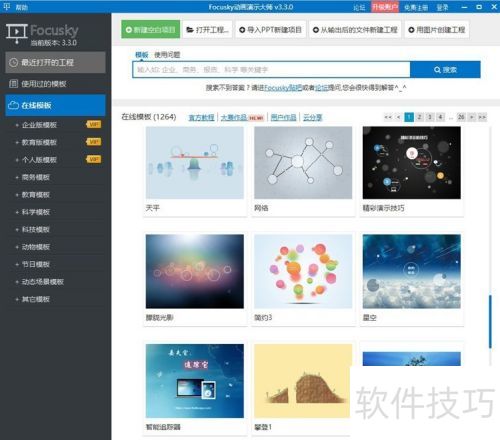500x440 pixels.
Task: Open the 简约3 template thumbnail
Action: pos(303,271)
